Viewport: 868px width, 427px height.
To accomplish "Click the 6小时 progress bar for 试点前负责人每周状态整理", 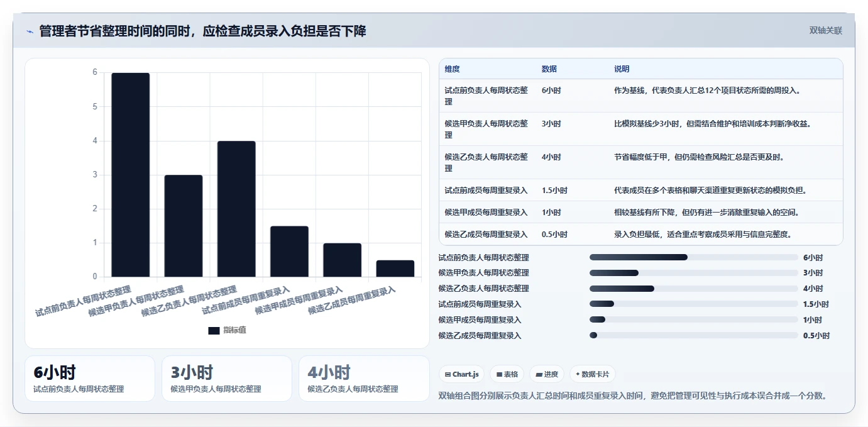I will [x=694, y=257].
